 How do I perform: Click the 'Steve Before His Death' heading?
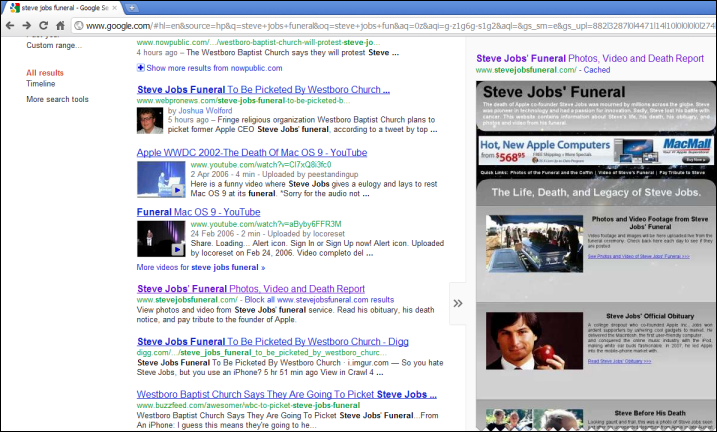click(650, 413)
